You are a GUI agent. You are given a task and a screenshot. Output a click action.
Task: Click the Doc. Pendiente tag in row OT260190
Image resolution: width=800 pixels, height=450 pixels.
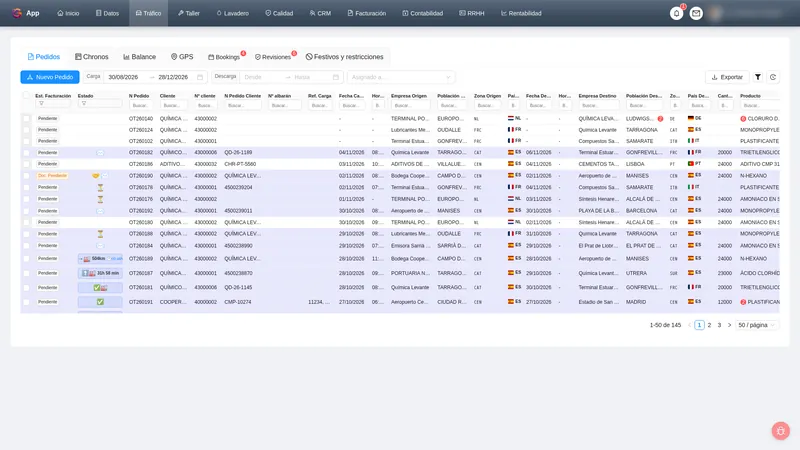52,176
